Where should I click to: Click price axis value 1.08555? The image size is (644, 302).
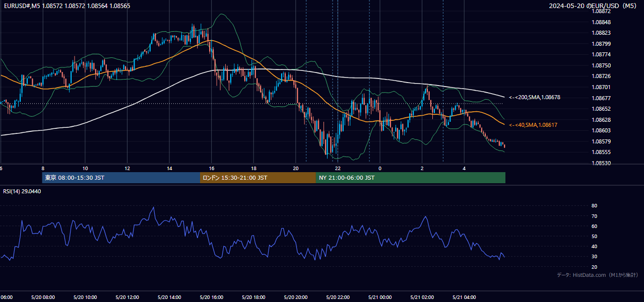pos(601,152)
